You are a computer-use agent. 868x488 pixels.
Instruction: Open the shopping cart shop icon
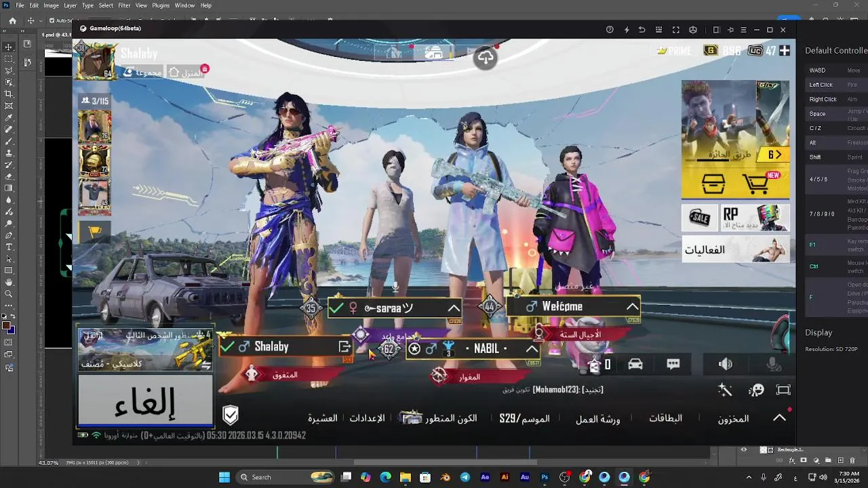757,183
